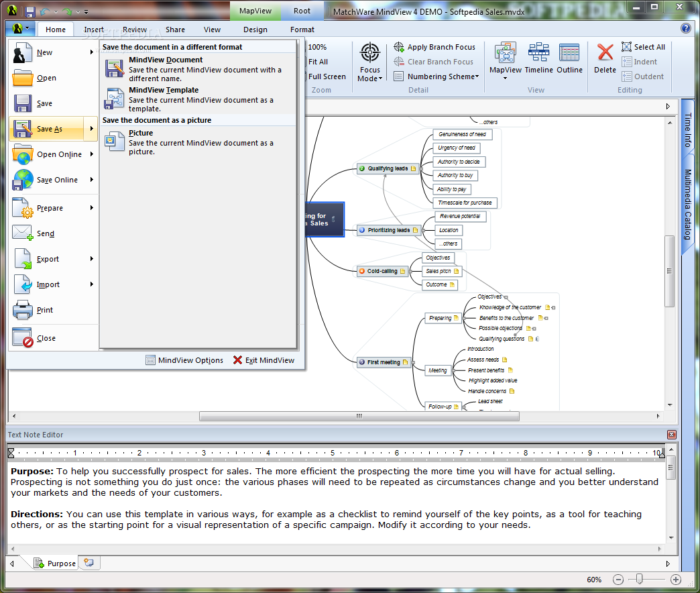Click Apply Branch Focus icon
700x593 pixels.
pos(399,47)
